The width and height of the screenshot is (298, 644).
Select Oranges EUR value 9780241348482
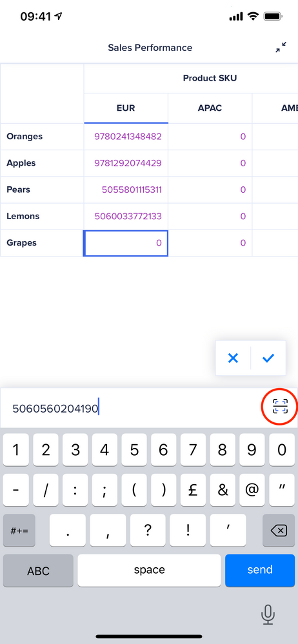pos(128,137)
